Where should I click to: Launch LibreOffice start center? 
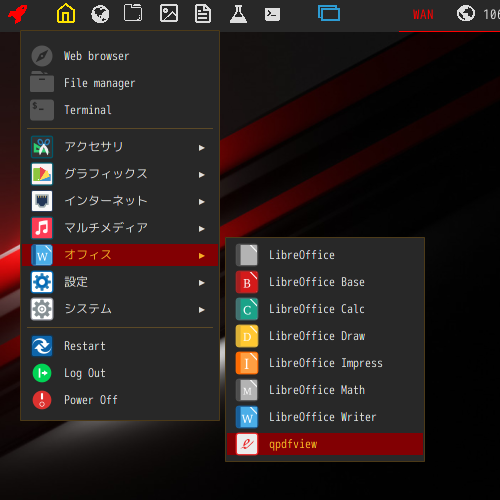tap(325, 255)
